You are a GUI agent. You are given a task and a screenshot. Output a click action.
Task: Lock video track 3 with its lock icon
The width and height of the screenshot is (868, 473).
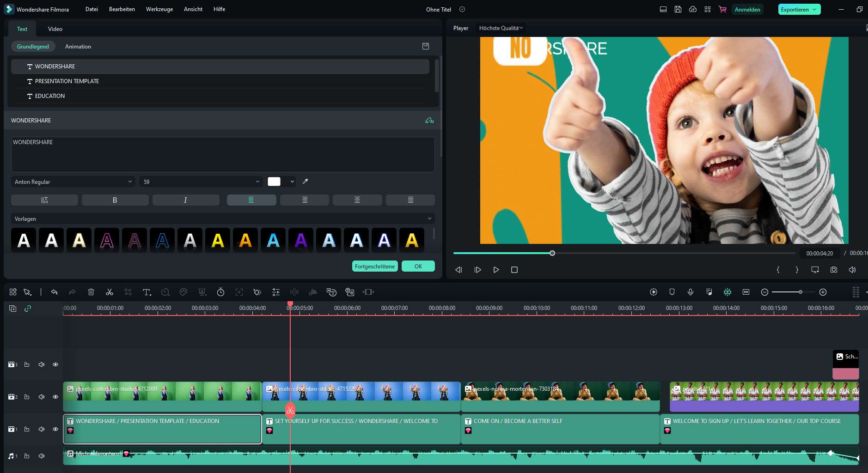[27, 364]
